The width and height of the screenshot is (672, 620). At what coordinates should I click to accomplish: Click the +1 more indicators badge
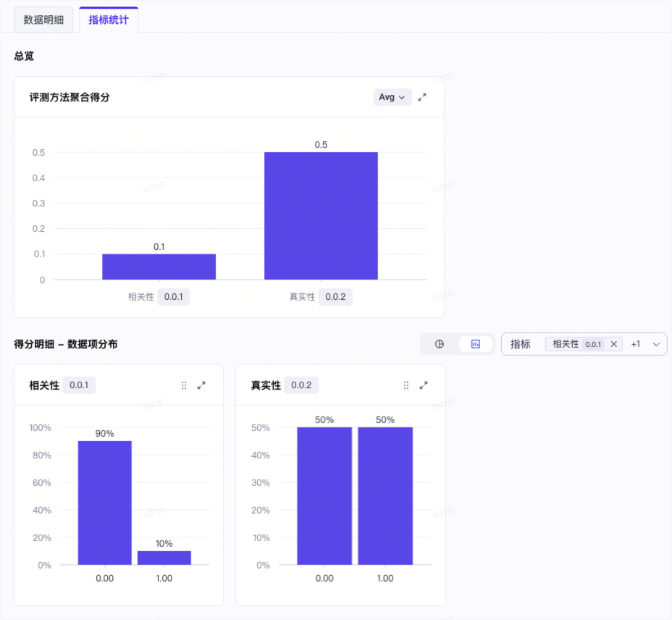[x=636, y=344]
